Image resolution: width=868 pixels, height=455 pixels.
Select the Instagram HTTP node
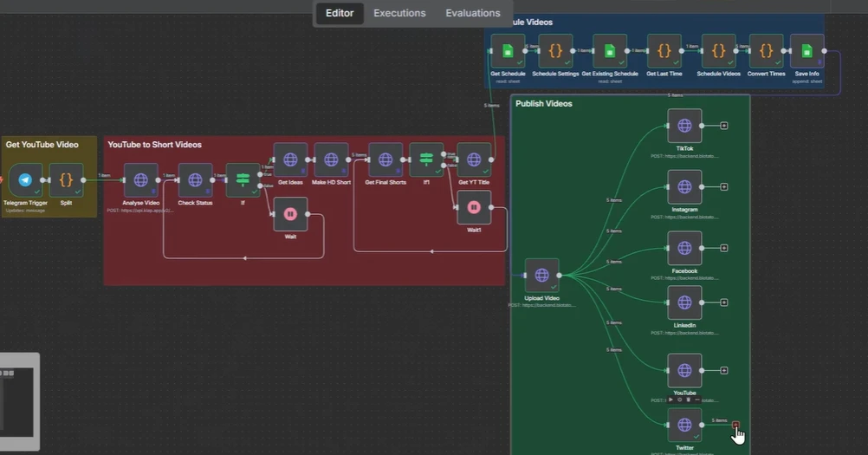(684, 186)
